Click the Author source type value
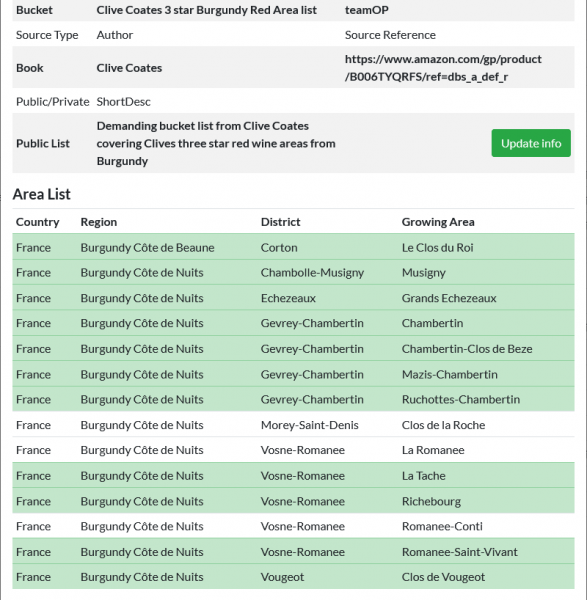587x600 pixels. click(x=115, y=35)
